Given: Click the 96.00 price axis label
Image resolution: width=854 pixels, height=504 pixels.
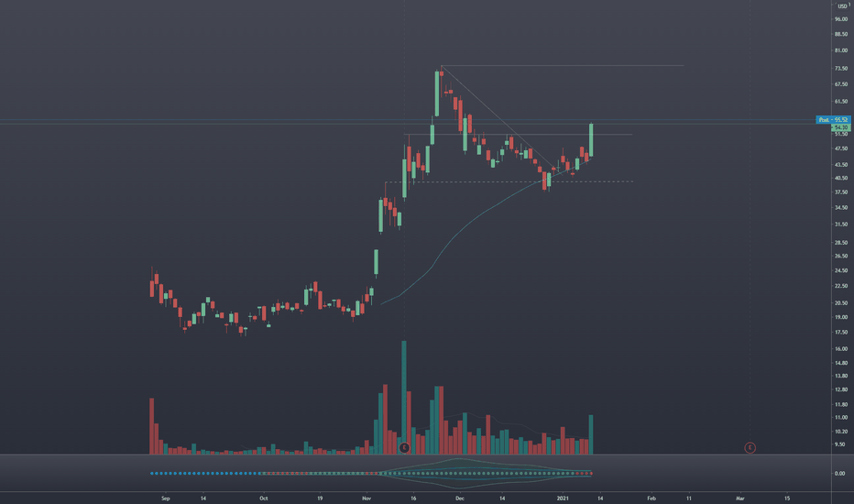Looking at the screenshot, I should click(x=841, y=19).
